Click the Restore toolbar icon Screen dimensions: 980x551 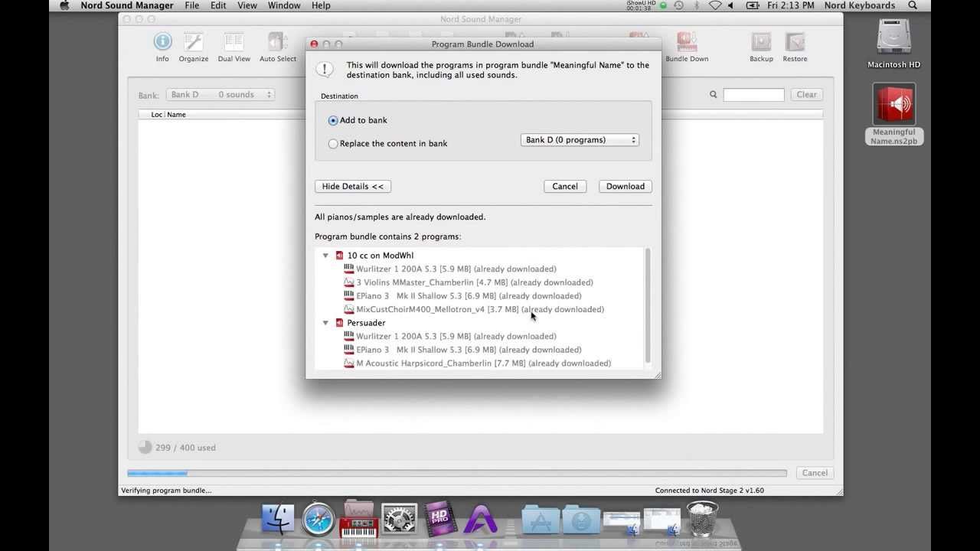pyautogui.click(x=795, y=47)
